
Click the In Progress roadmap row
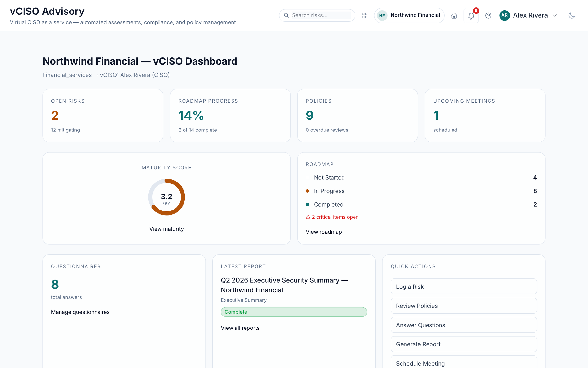coord(421,191)
